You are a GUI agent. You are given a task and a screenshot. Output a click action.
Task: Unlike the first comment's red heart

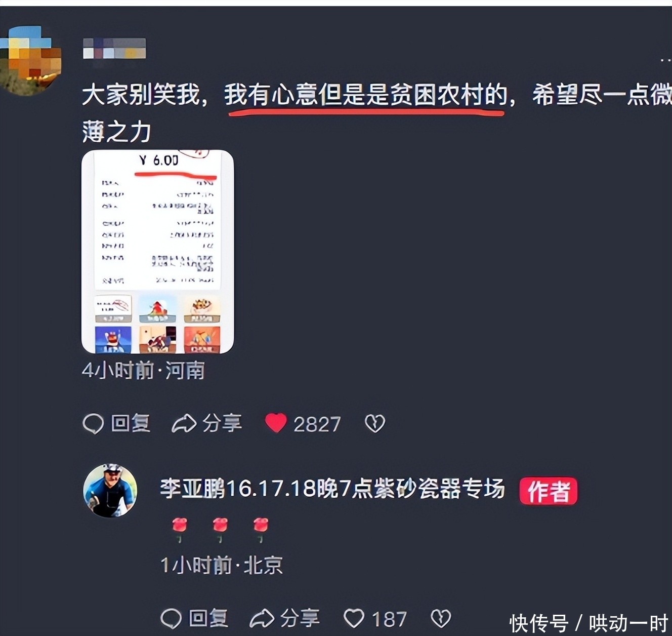coord(276,423)
